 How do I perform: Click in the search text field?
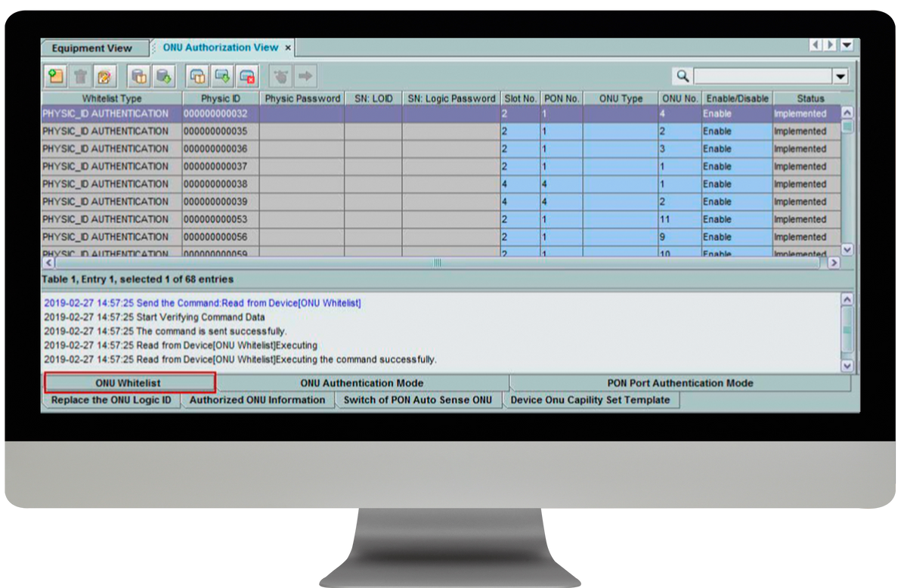pos(763,76)
